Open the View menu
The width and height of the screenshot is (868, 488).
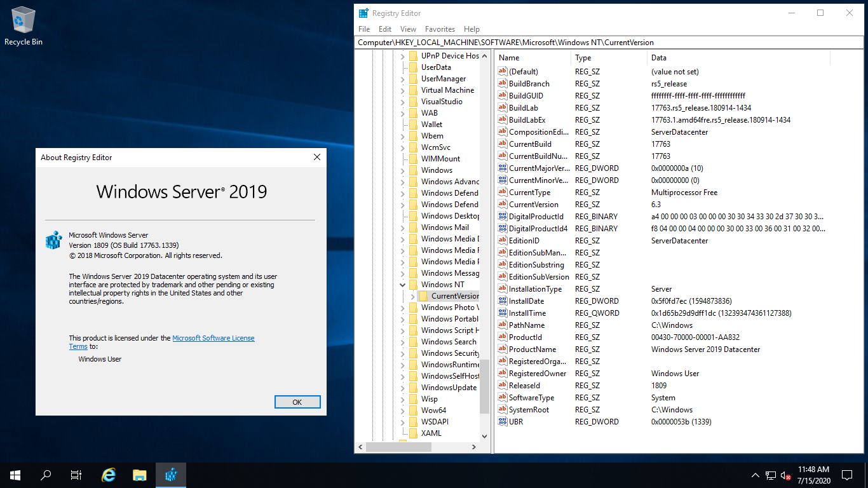pyautogui.click(x=408, y=29)
